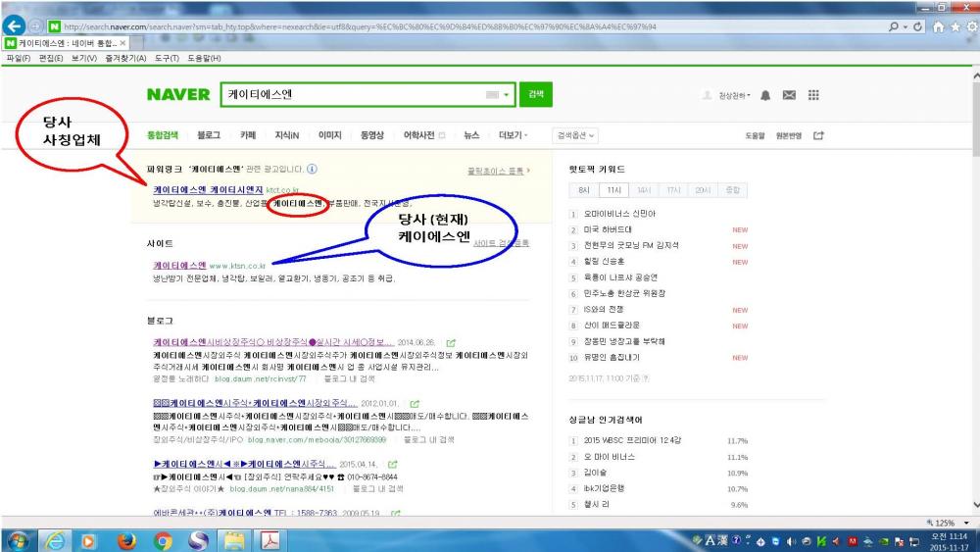Open the 보기(V) menu
This screenshot has height=552, width=980.
click(83, 58)
